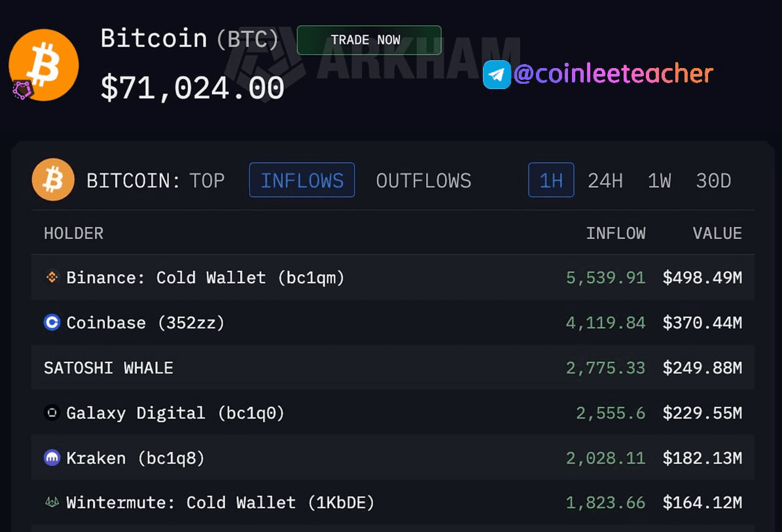Select the 1W time range
This screenshot has width=782, height=532.
coord(659,181)
